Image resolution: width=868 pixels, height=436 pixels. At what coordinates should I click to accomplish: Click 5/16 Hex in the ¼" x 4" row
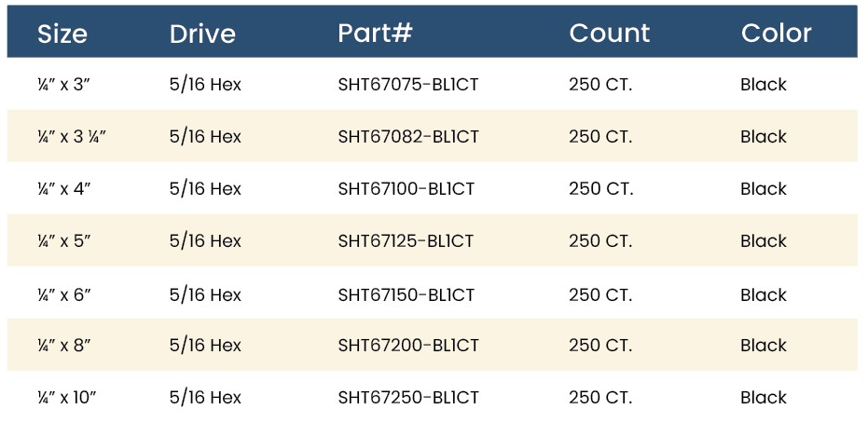click(x=205, y=189)
